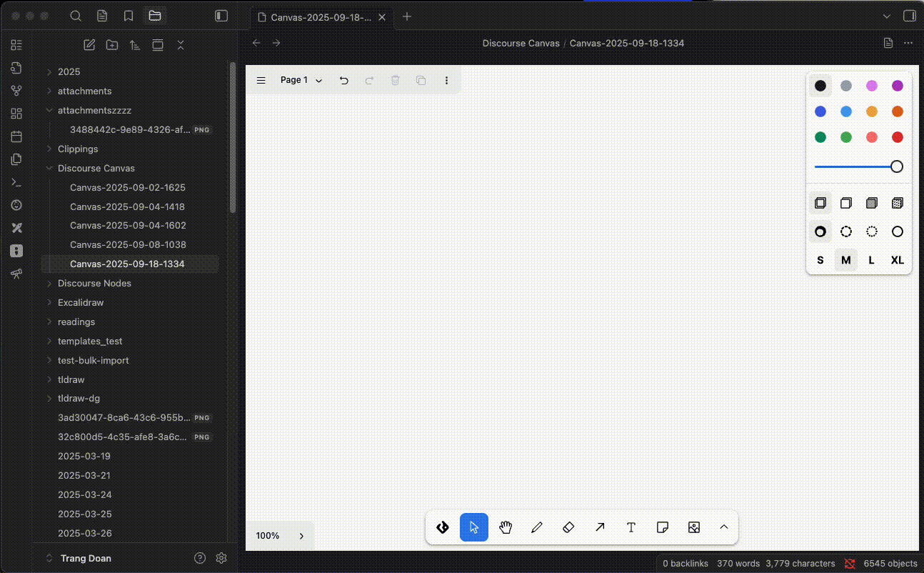Select the Asset image tool
The image size is (924, 573).
[693, 527]
